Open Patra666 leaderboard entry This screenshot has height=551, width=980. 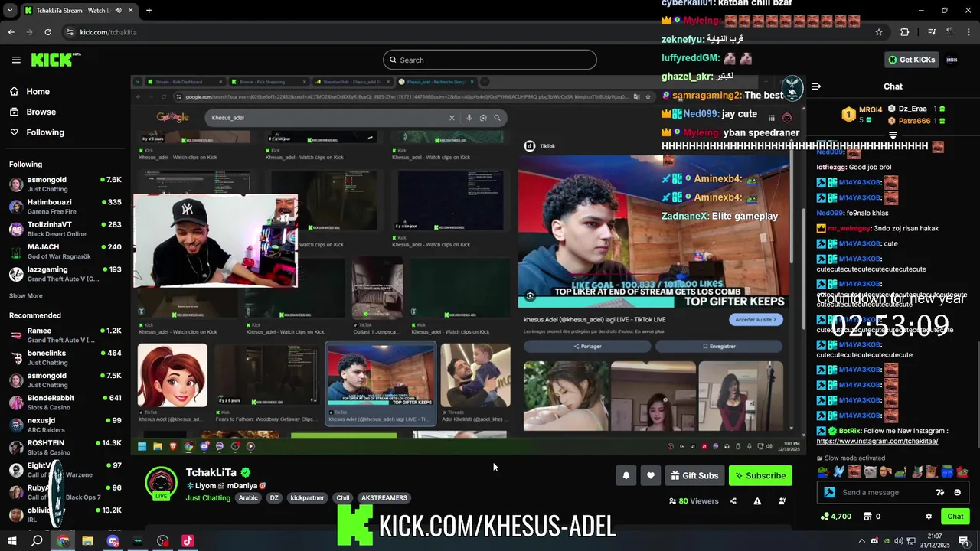[x=917, y=121]
